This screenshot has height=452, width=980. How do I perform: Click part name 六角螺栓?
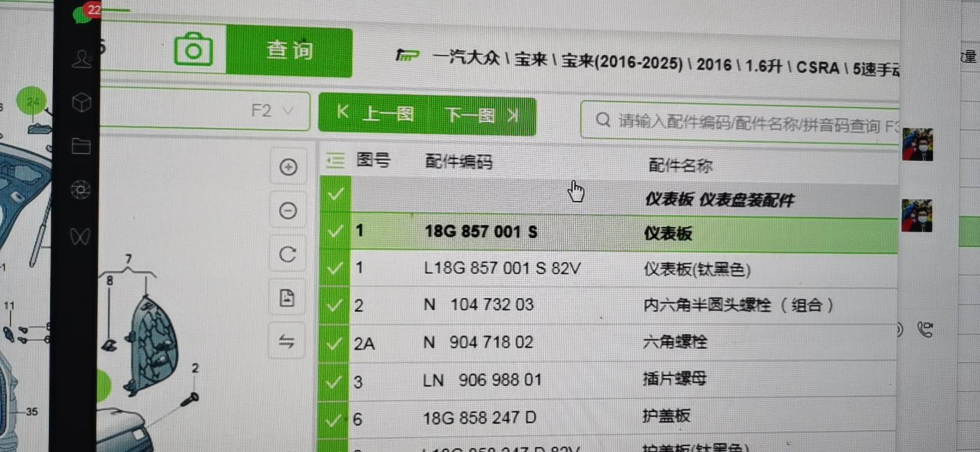coord(675,342)
